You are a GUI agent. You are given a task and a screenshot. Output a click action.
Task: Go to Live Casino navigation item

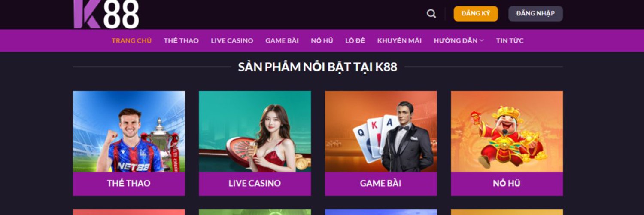(232, 40)
